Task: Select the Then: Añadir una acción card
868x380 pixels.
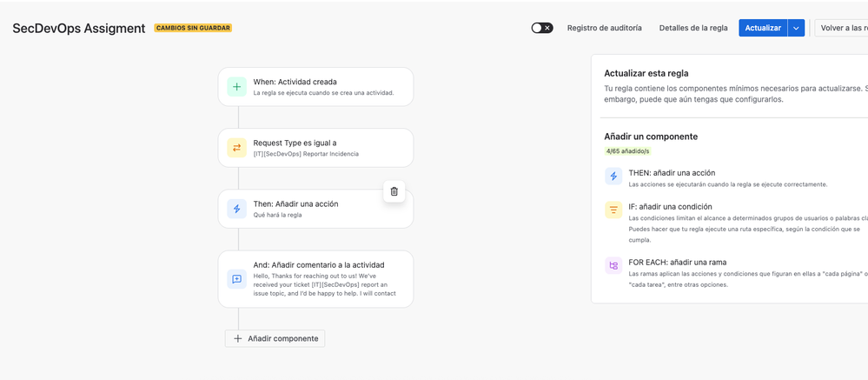Action: tap(315, 209)
